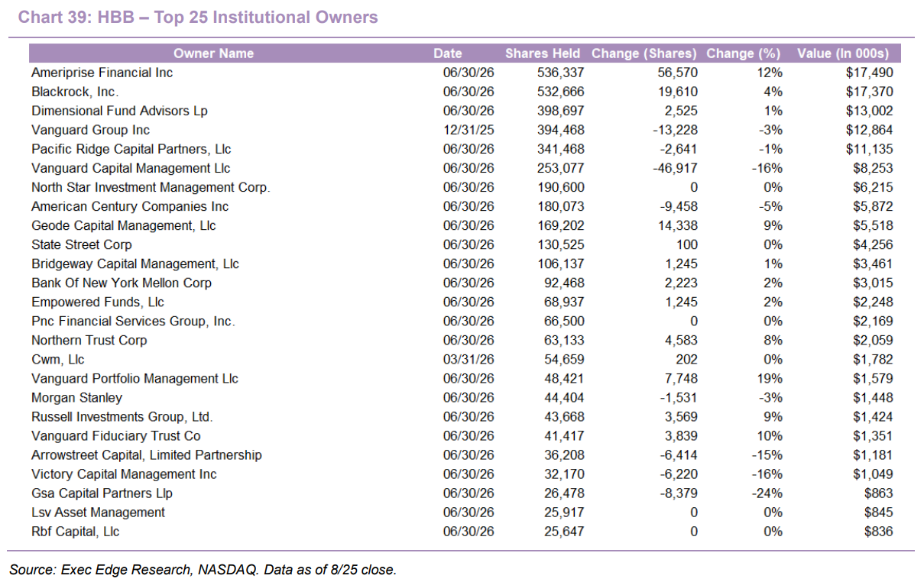Click the value '$17,490'
Screen dimensions: 924x582
(x=870, y=73)
